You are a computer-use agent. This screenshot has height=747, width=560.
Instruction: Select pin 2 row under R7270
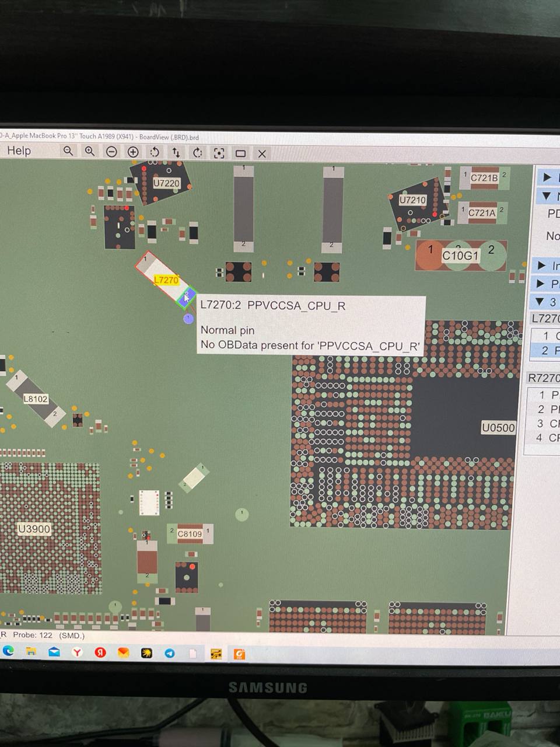pyautogui.click(x=542, y=409)
